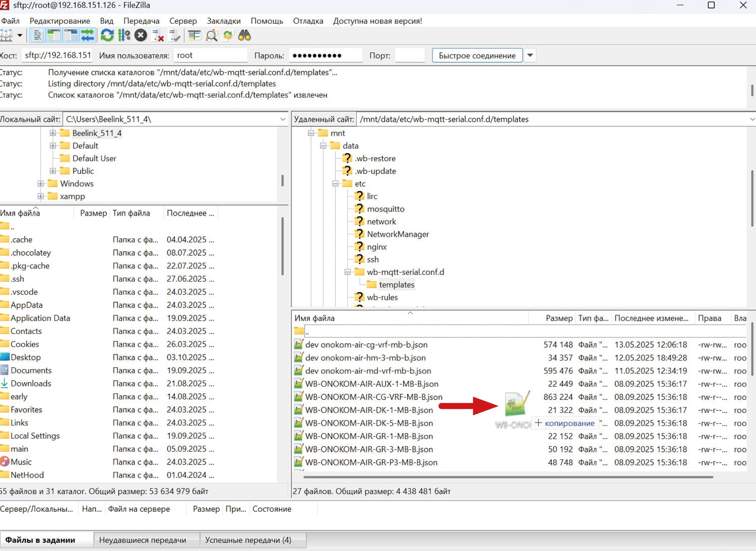Toggle remote directory tree display
Viewport: 756px width, 551px height.
(x=71, y=35)
